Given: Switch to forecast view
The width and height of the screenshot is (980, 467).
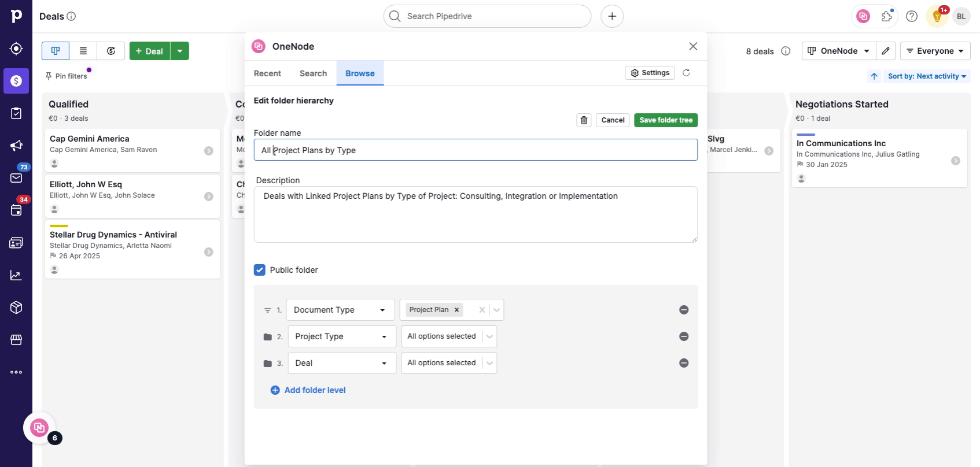Looking at the screenshot, I should click(111, 51).
